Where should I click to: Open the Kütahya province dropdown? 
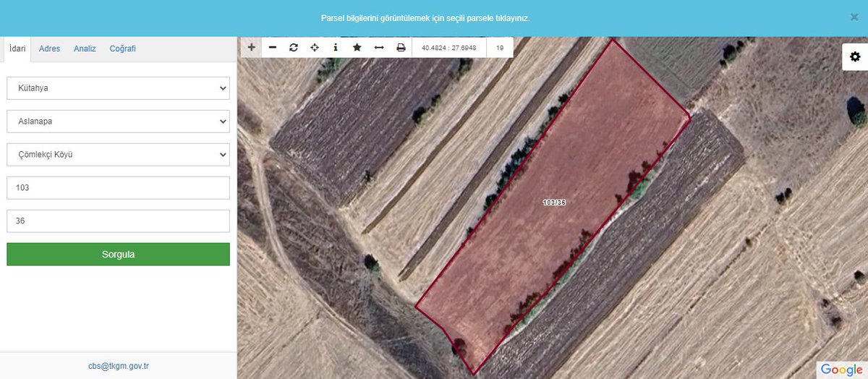pos(118,88)
